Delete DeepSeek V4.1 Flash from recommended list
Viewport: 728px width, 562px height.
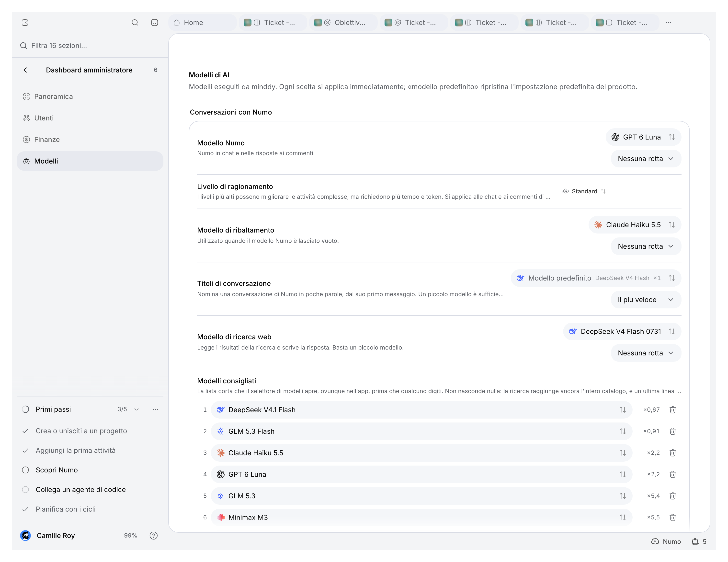click(x=672, y=410)
